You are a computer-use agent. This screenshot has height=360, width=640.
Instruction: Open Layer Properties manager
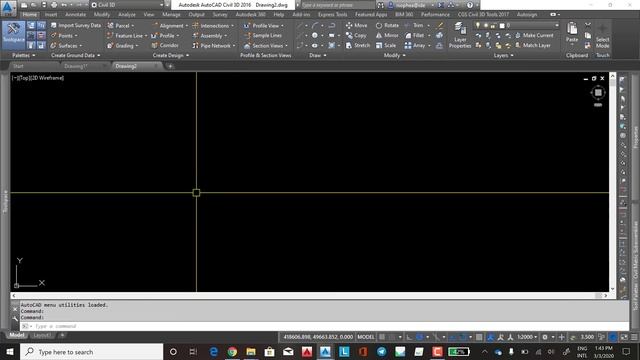(x=460, y=35)
